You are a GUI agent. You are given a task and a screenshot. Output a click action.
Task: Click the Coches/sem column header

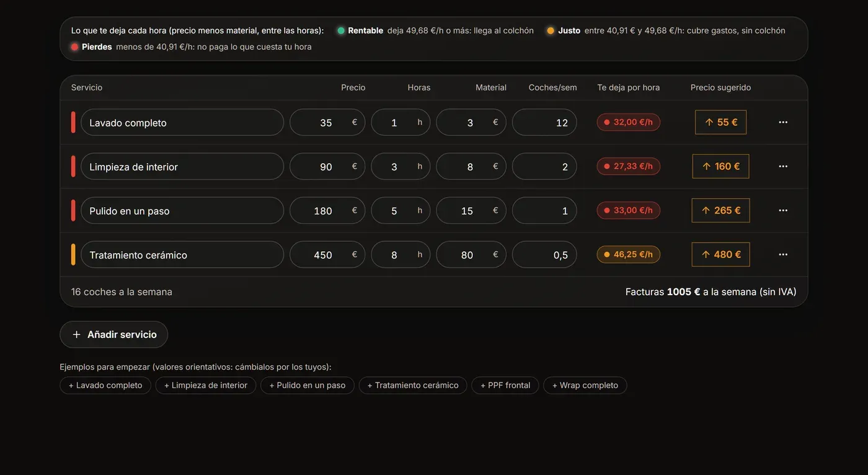pos(553,87)
